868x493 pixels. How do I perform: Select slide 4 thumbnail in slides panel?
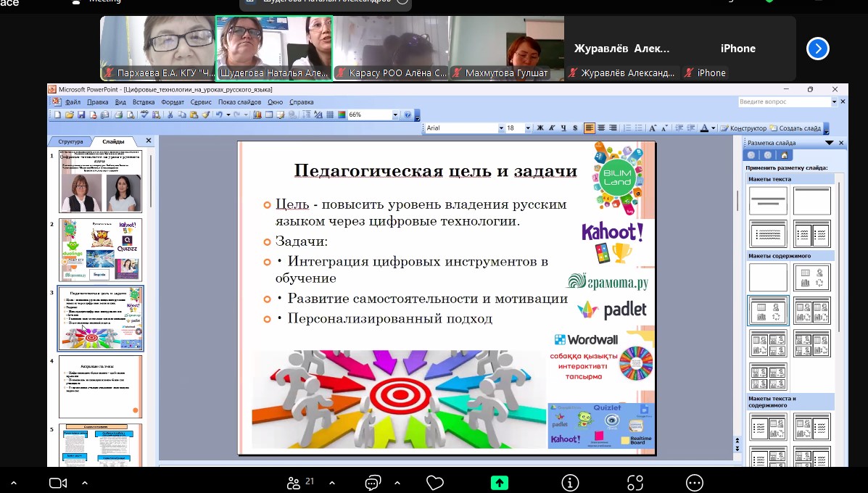(100, 386)
